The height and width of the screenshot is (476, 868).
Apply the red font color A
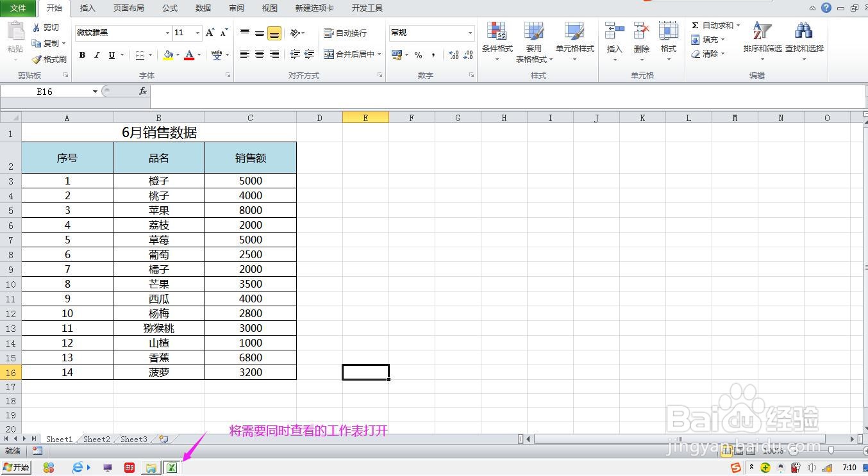tap(189, 55)
